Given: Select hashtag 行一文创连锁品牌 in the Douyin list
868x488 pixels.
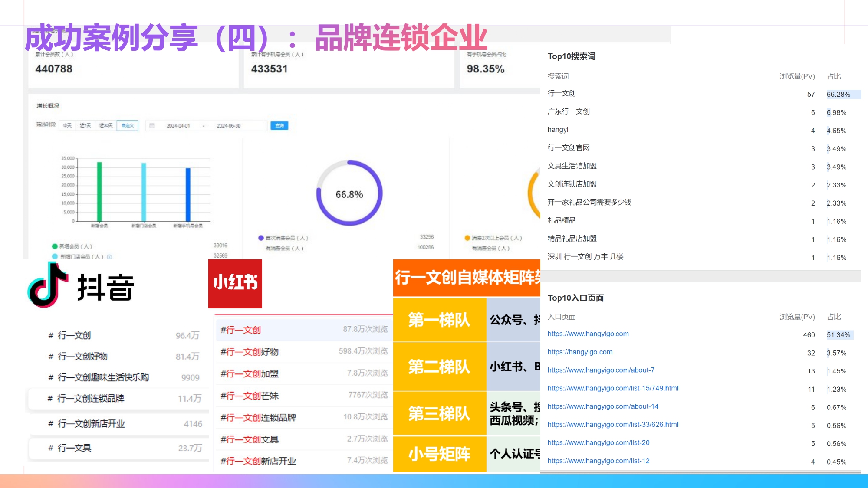Looking at the screenshot, I should click(87, 399).
